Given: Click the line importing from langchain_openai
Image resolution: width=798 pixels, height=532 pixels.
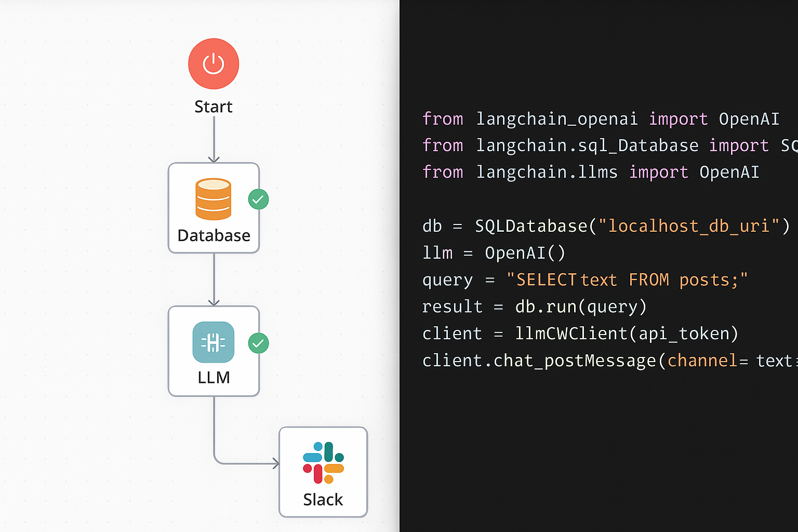Looking at the screenshot, I should coord(601,119).
